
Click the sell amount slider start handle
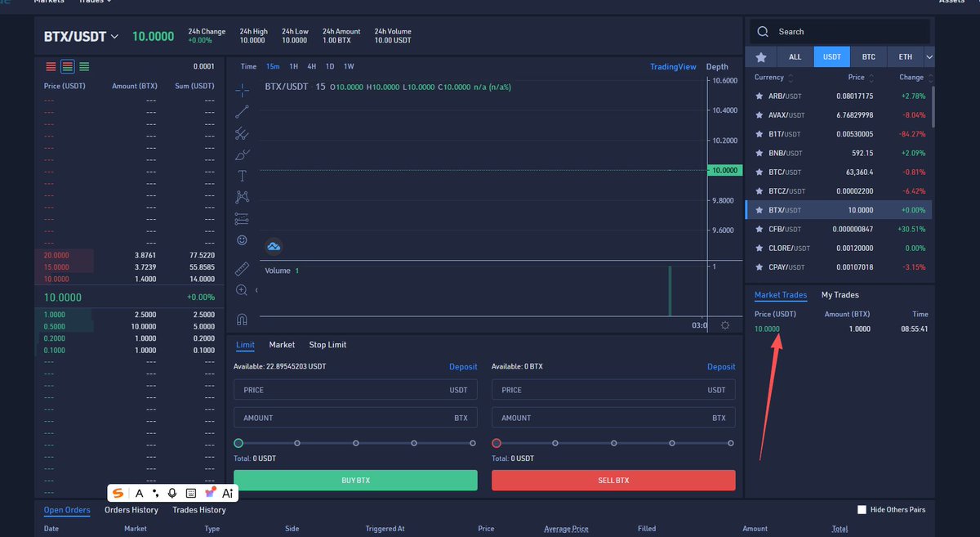coord(497,443)
